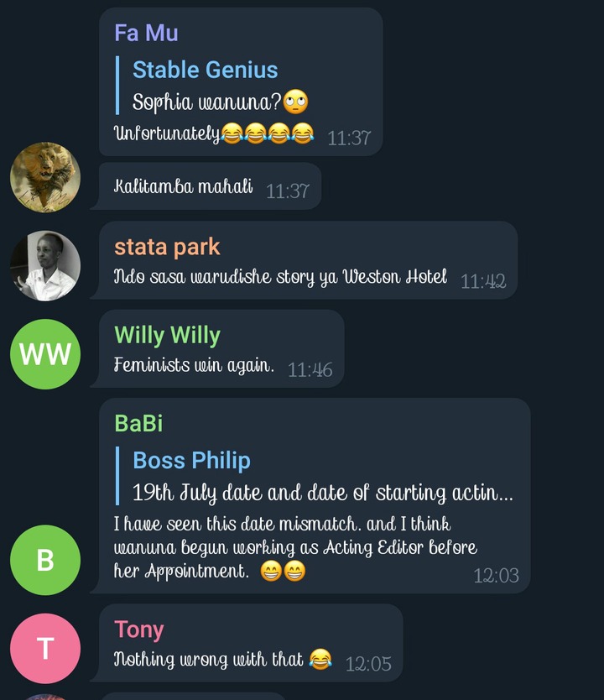
Task: Tap the green B avatar icon
Action: [45, 560]
